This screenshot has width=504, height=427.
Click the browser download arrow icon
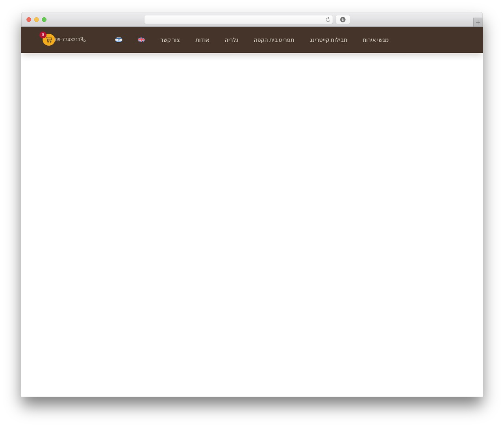pyautogui.click(x=343, y=20)
